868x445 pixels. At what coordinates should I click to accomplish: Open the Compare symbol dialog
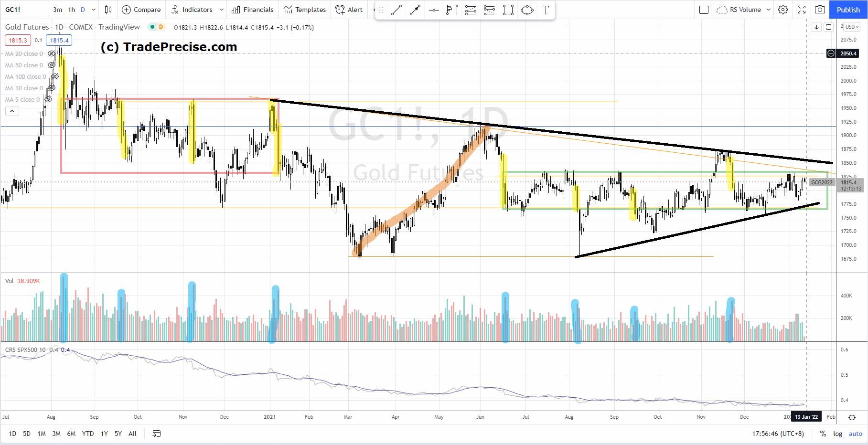pos(141,10)
